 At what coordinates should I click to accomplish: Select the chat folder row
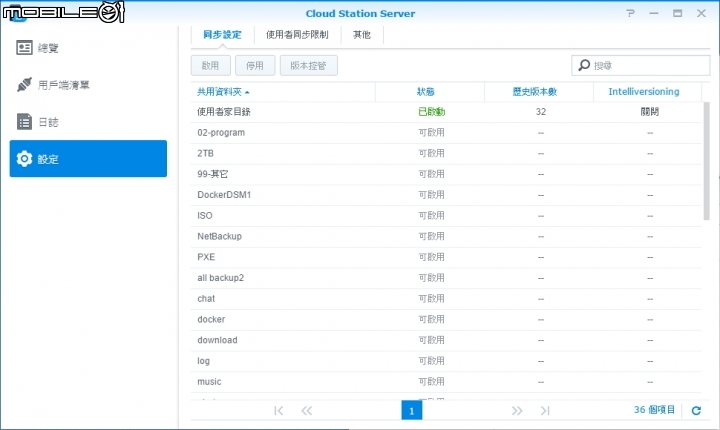[x=446, y=299]
